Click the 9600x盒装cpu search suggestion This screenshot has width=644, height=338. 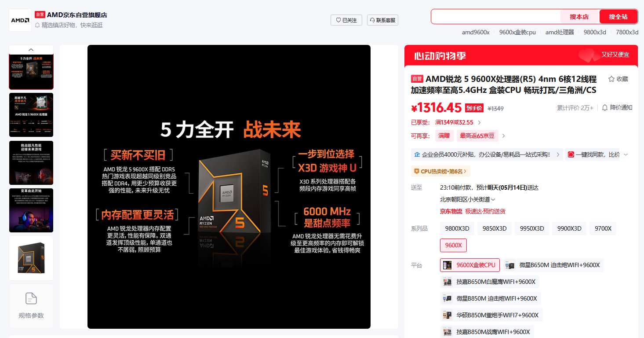click(x=517, y=32)
